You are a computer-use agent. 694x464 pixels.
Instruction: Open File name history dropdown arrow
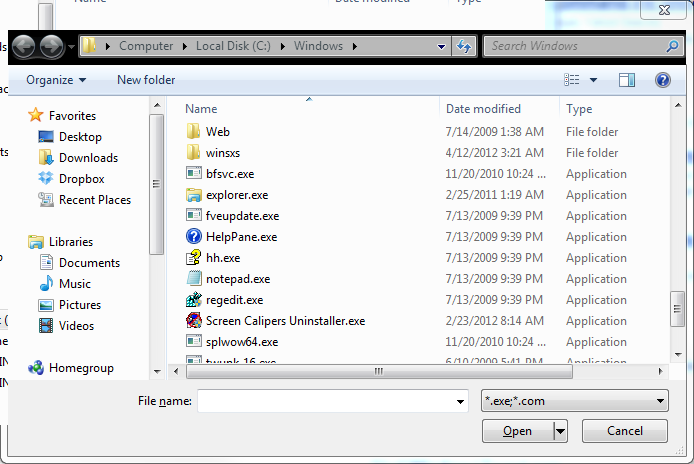(460, 402)
